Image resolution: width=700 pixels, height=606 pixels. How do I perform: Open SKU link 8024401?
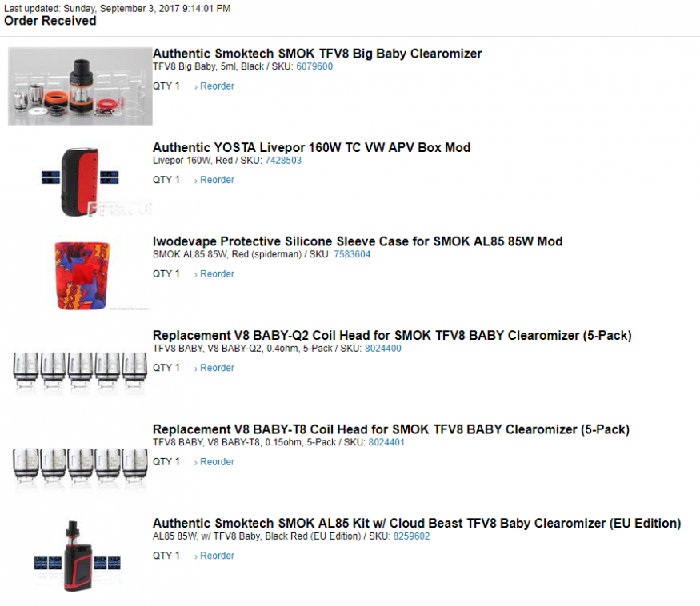[x=386, y=442]
